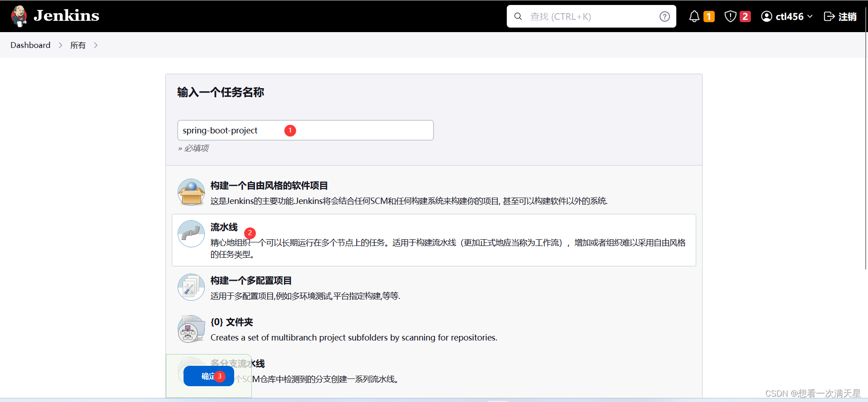Open 所有 breadcrumb view
Viewport: 868px width, 402px height.
(x=78, y=45)
